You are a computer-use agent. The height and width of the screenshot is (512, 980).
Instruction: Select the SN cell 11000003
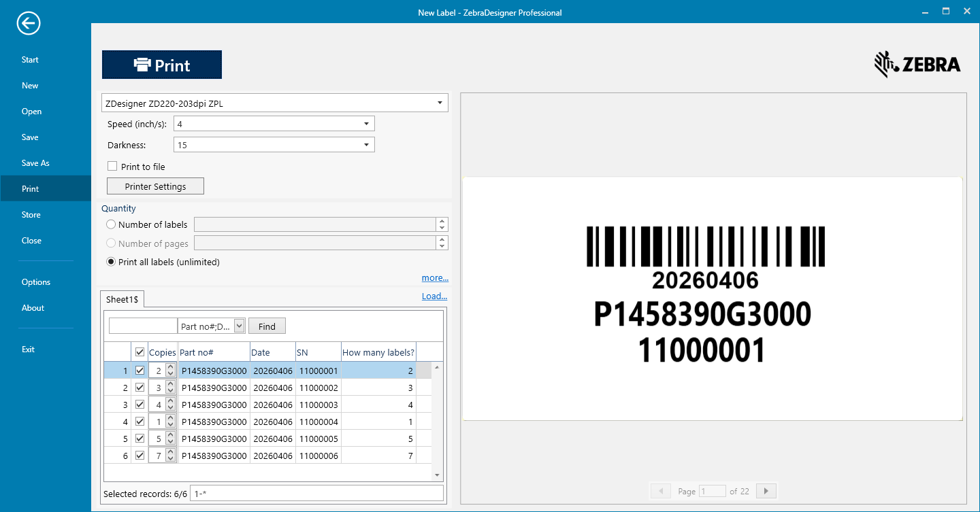point(318,405)
